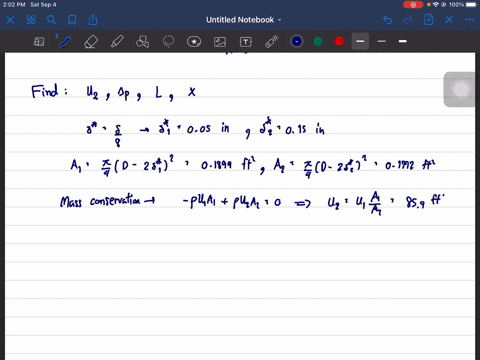Select the highlighted thick stroke width

click(x=360, y=41)
